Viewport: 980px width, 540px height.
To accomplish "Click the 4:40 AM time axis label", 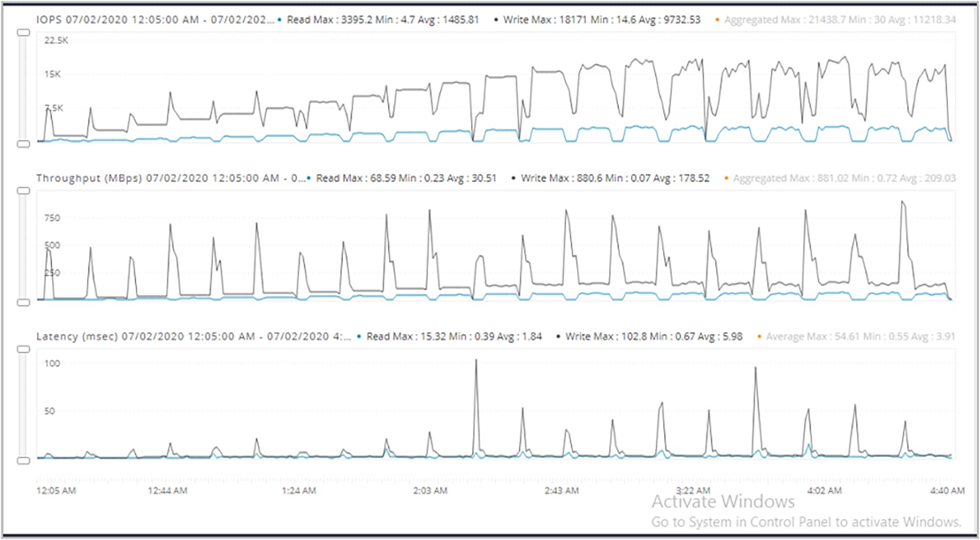I will 948,490.
